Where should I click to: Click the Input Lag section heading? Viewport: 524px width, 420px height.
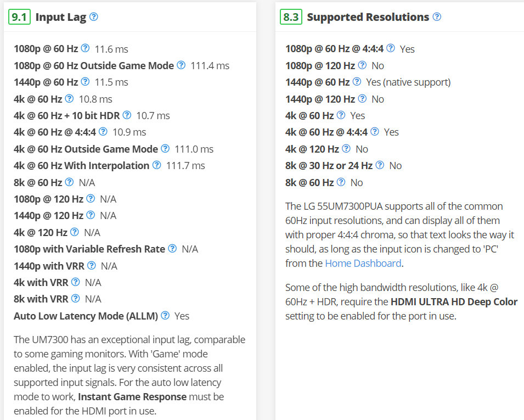61,17
